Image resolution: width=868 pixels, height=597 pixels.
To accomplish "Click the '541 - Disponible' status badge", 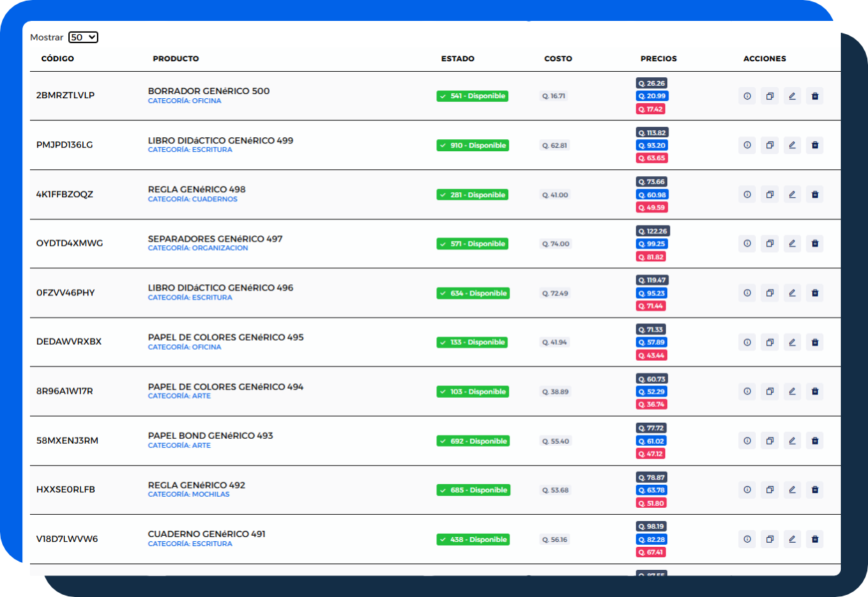I will tap(472, 96).
